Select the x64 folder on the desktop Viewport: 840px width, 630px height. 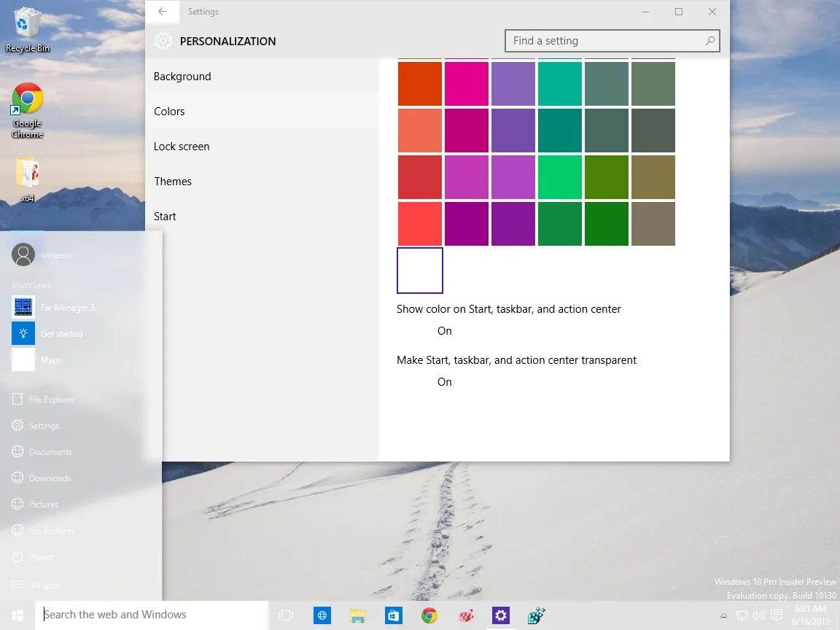tap(27, 180)
